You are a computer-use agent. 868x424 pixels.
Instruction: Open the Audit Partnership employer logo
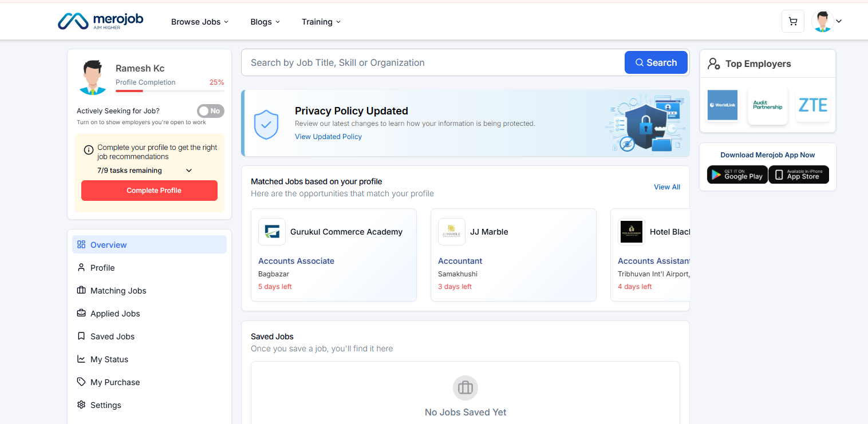767,105
